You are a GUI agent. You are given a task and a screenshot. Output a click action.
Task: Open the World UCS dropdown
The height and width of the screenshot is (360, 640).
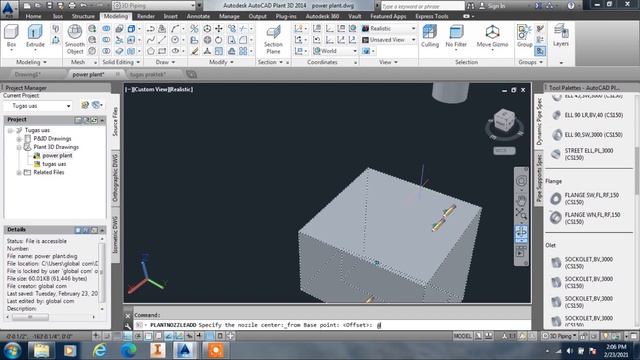click(335, 51)
